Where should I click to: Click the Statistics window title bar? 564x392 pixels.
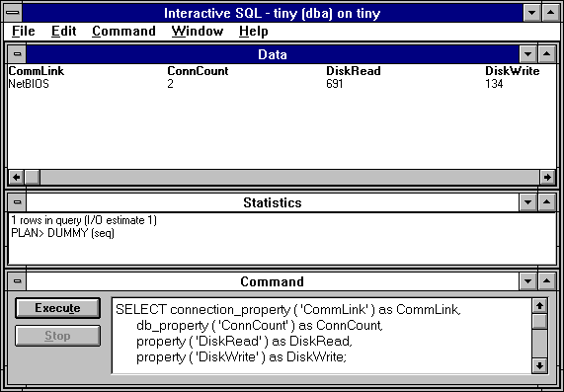(273, 202)
